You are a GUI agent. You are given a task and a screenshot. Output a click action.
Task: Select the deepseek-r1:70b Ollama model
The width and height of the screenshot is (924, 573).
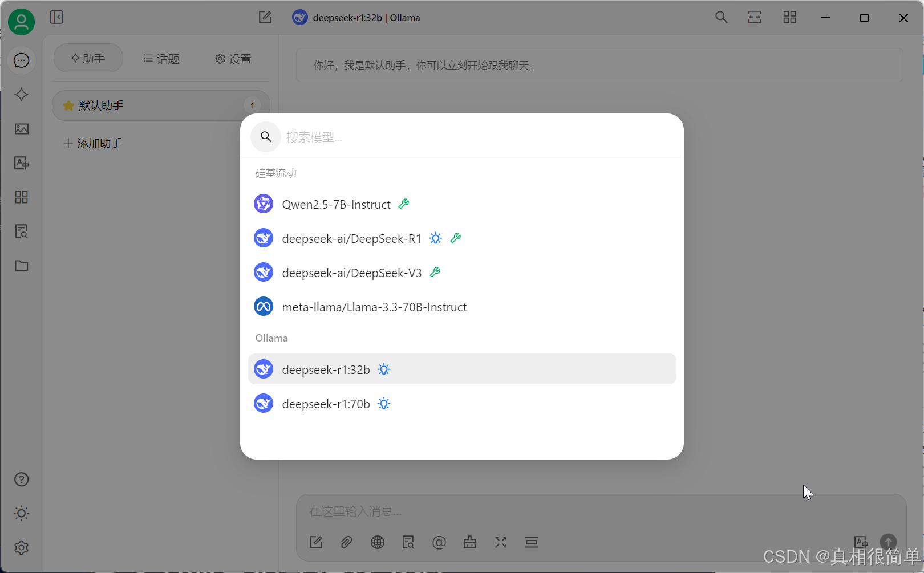(462, 404)
